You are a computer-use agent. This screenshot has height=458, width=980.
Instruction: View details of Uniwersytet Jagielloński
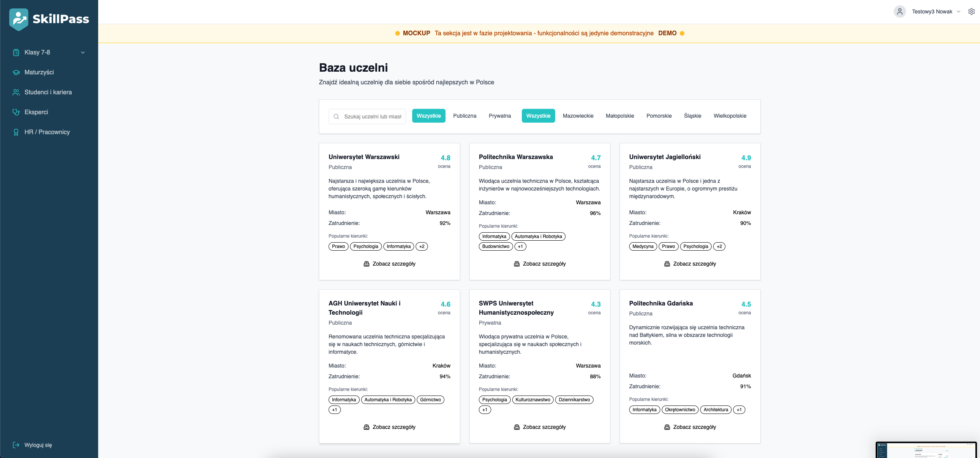690,264
